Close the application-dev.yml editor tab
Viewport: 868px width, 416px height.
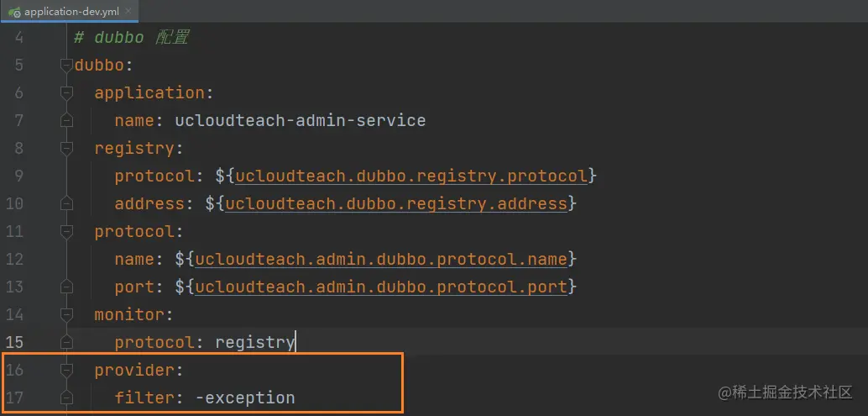[x=128, y=12]
